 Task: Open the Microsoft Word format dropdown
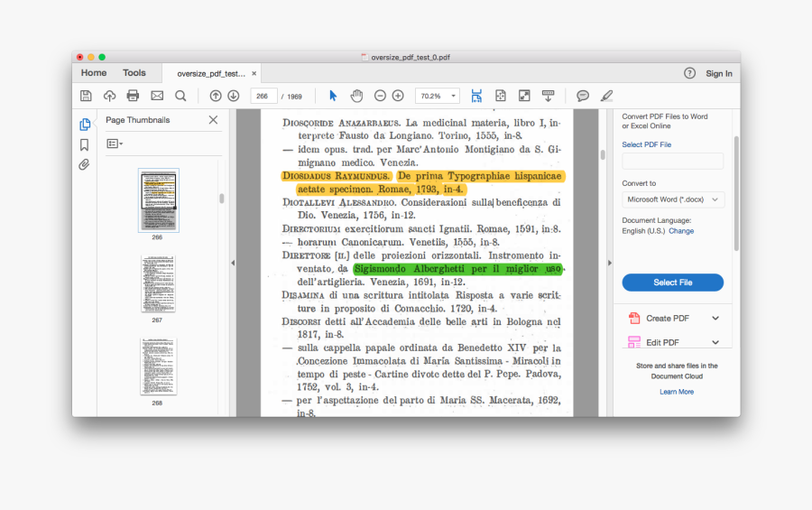coord(673,200)
